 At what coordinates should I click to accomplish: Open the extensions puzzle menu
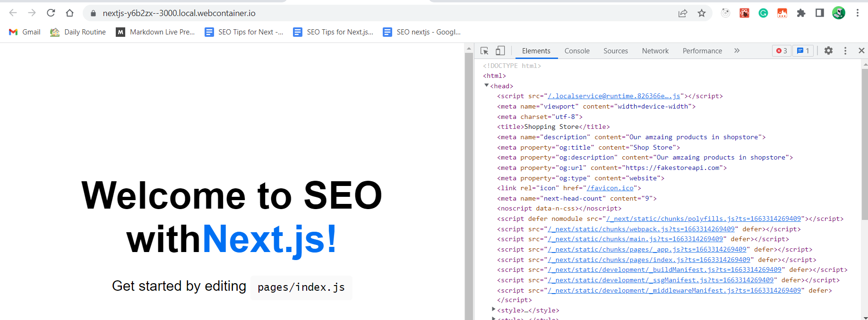(x=801, y=13)
